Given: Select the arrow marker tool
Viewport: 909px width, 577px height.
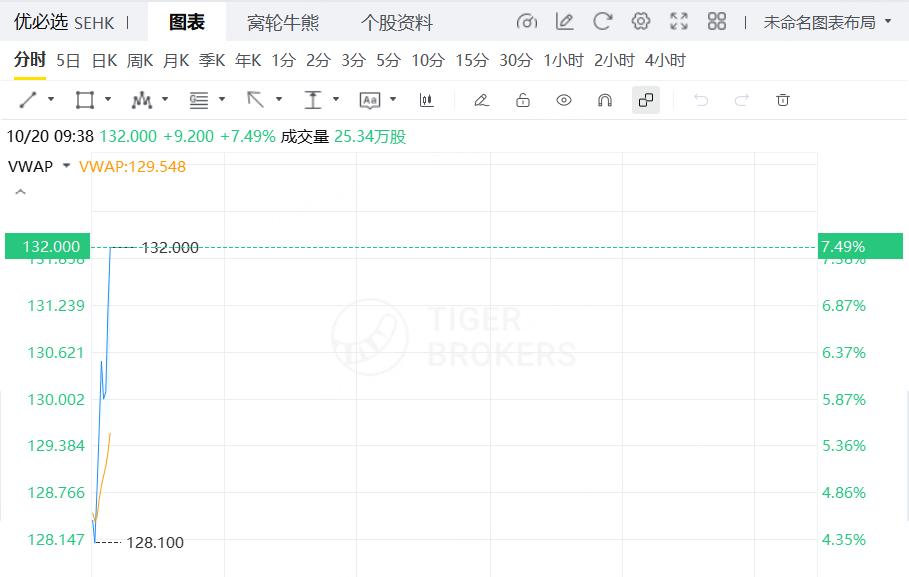Looking at the screenshot, I should pyautogui.click(x=256, y=100).
